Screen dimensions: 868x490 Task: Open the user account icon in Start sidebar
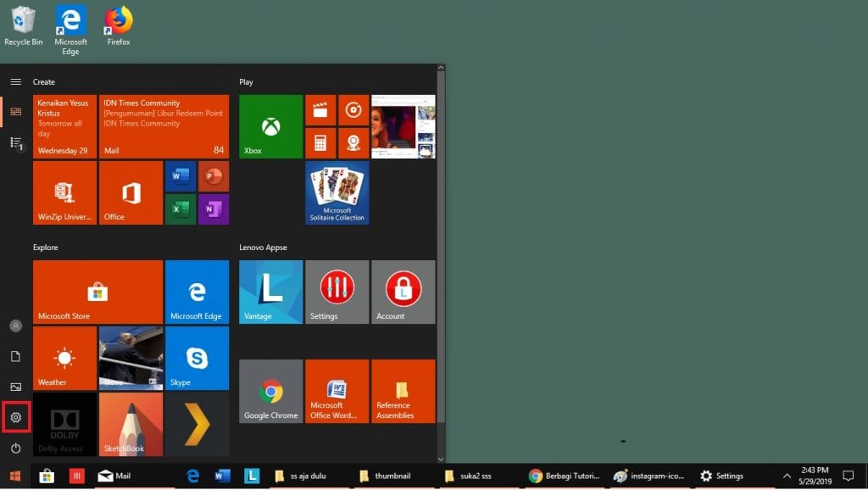pyautogui.click(x=15, y=326)
